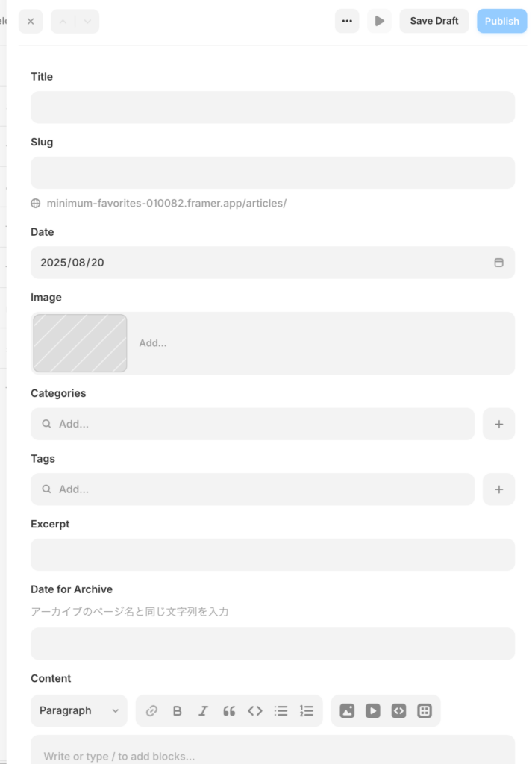Insert a code embed block
The width and height of the screenshot is (532, 764).
(398, 711)
